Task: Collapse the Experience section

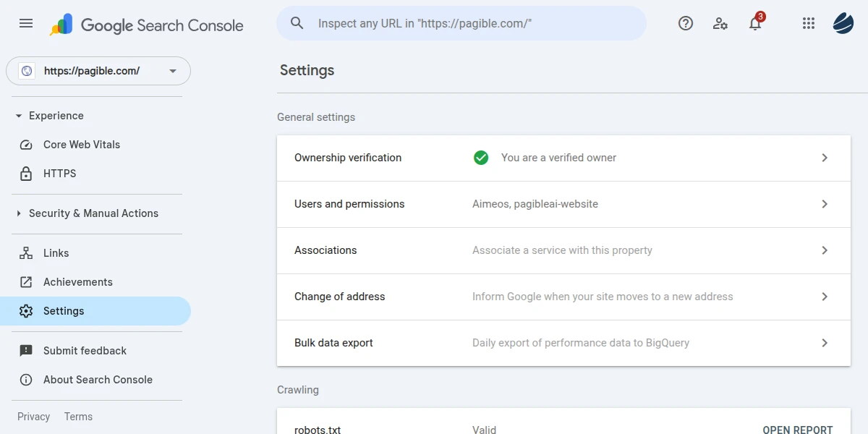Action: point(20,116)
